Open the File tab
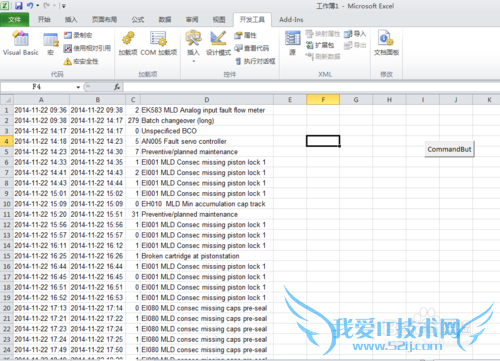This screenshot has height=361, width=500. pos(14,20)
